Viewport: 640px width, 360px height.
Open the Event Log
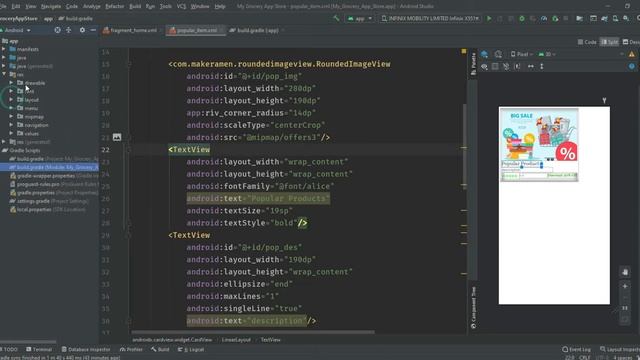(576, 349)
